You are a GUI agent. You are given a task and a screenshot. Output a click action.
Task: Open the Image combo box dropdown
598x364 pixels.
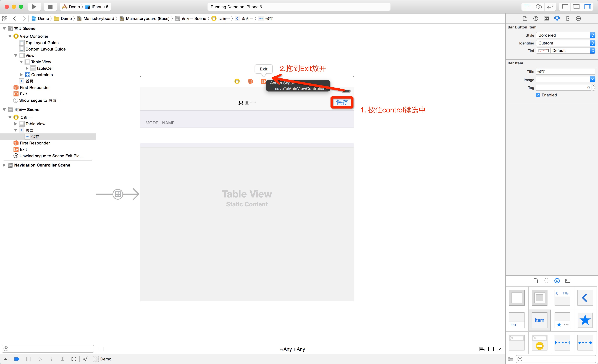[592, 79]
